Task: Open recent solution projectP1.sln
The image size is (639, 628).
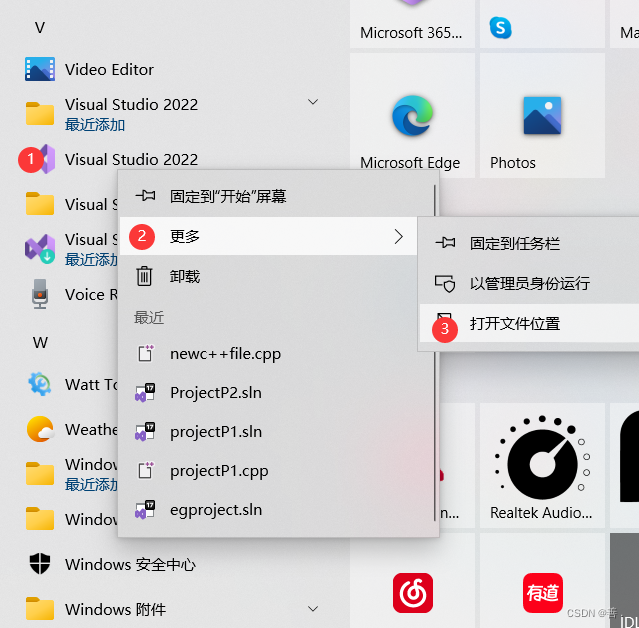Action: (x=278, y=432)
